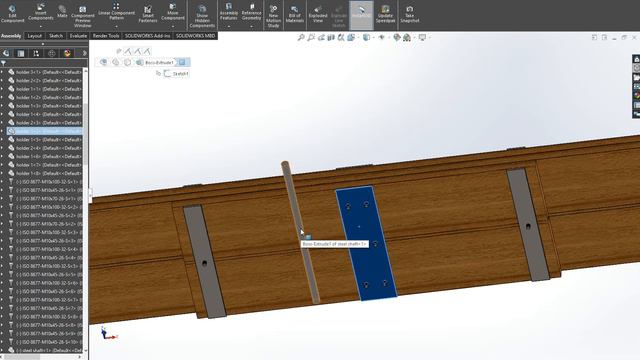Expand the holder 2<2> tree node
The image size is (640, 360).
[2, 80]
